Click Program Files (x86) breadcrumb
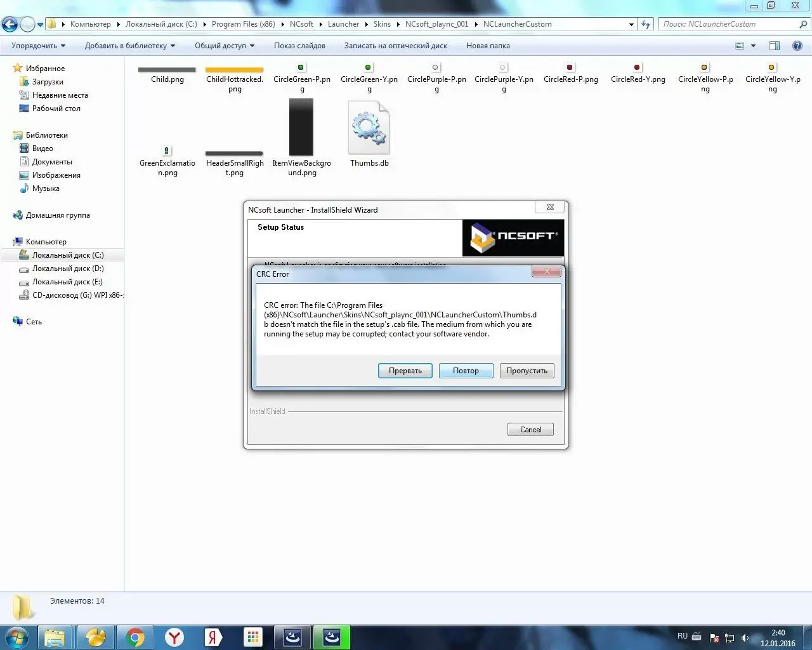The height and width of the screenshot is (650, 812). pyautogui.click(x=244, y=24)
